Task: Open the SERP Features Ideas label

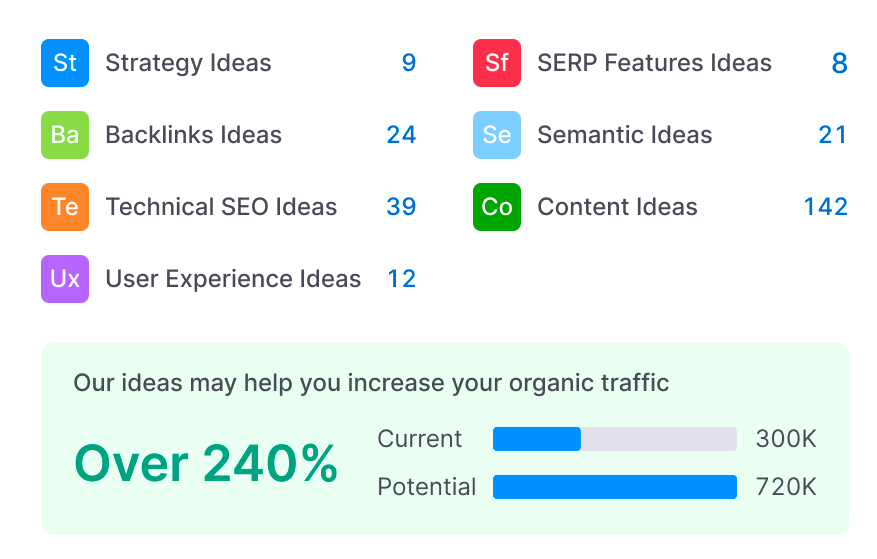Action: tap(654, 63)
